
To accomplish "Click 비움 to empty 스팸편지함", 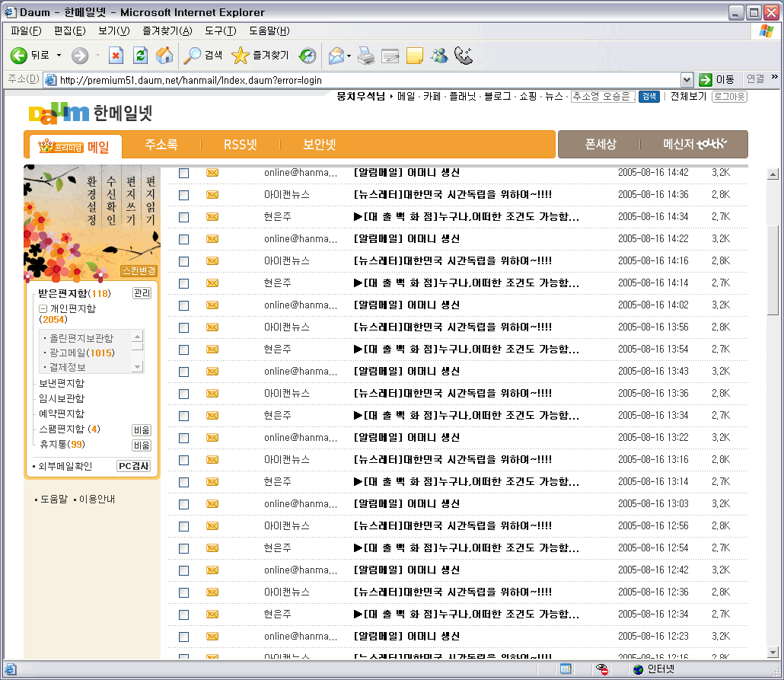I will click(142, 430).
